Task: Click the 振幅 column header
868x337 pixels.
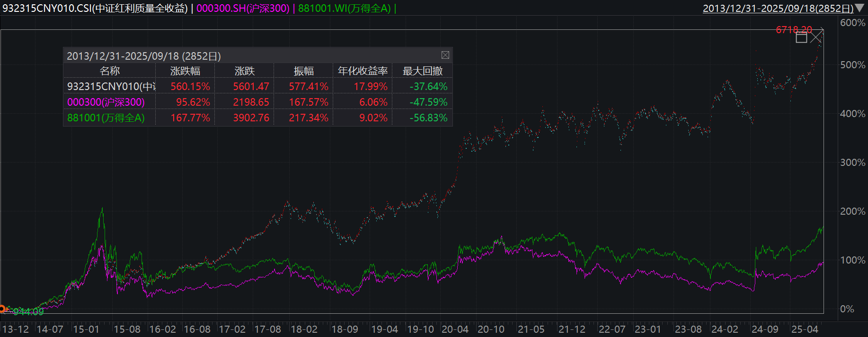Action: click(303, 71)
